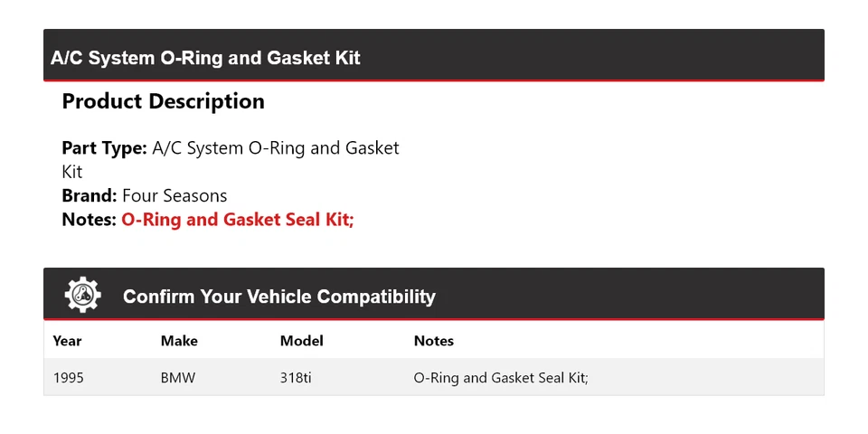This screenshot has height=434, width=868.
Task: Click the Notes label in product description
Action: pyautogui.click(x=90, y=220)
